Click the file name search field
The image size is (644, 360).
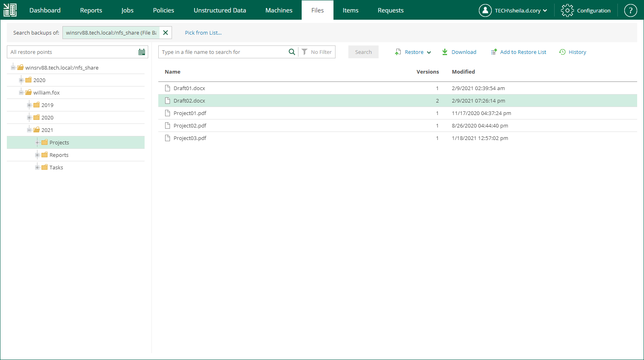click(x=224, y=52)
